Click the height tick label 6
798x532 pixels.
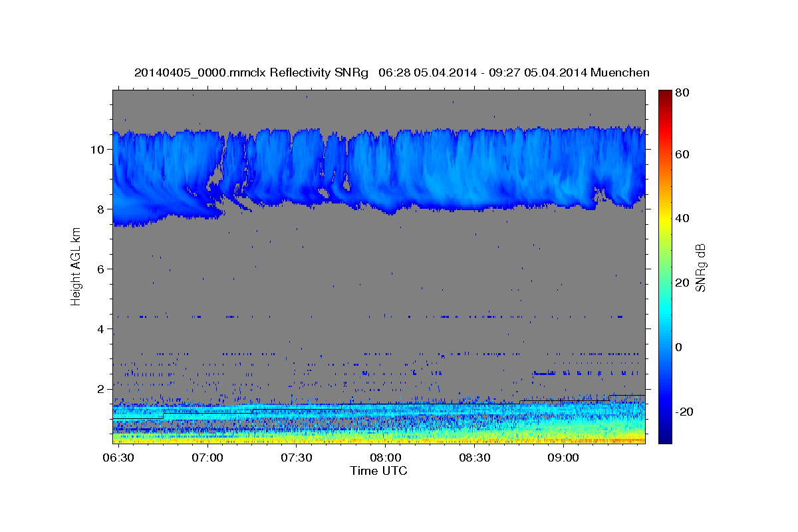100,269
